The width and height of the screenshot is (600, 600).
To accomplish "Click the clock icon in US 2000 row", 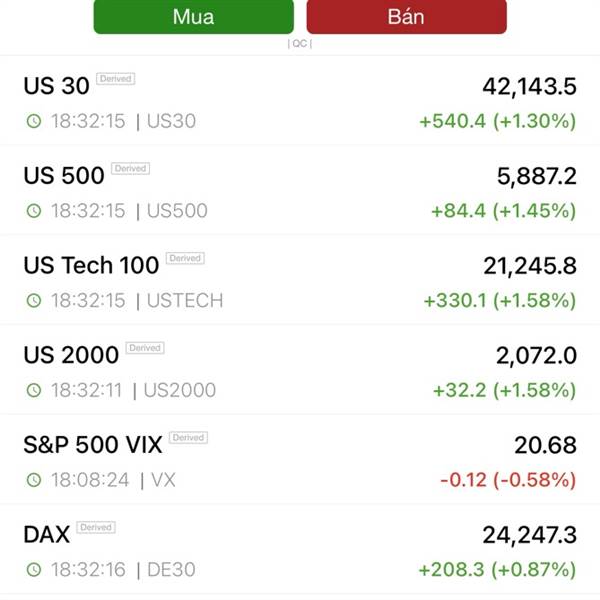I will tap(34, 390).
